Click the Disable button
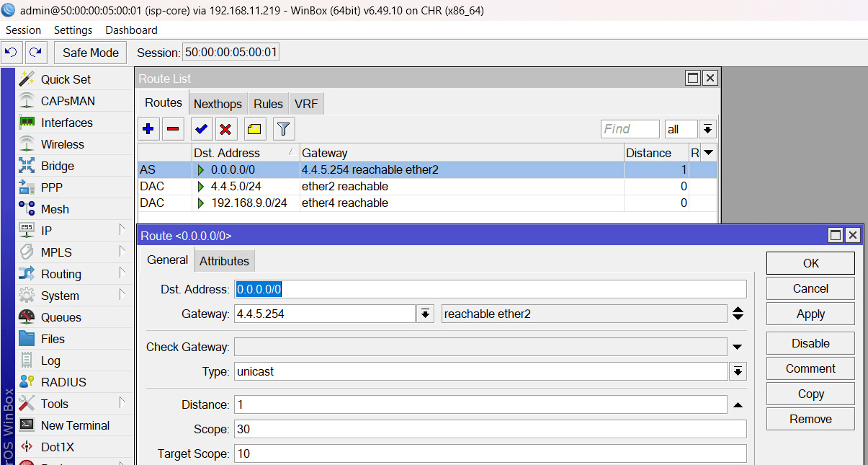868x465 pixels. coord(810,343)
